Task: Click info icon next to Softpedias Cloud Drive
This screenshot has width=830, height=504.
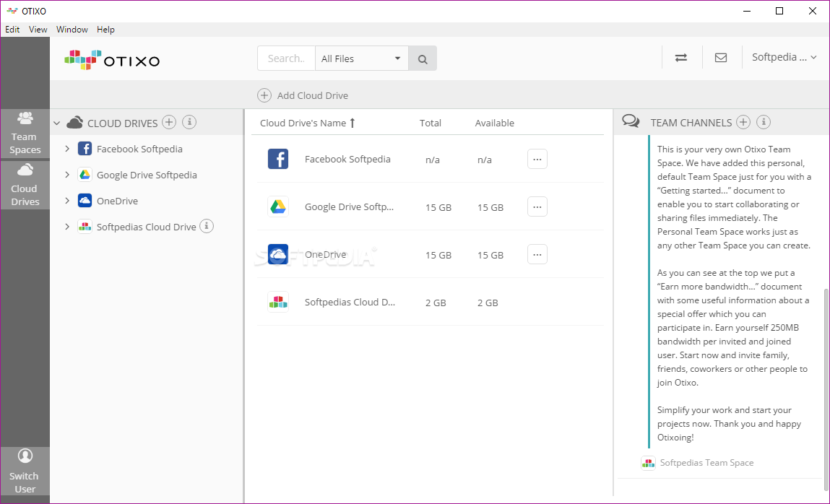Action: (207, 226)
